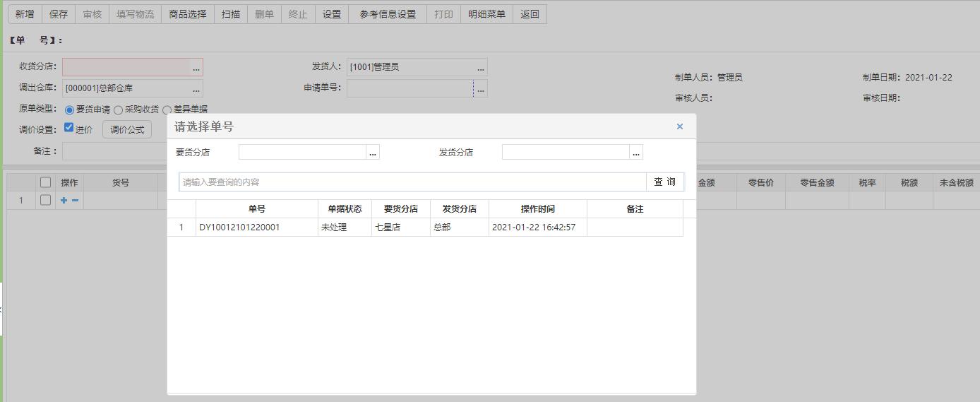Click the 未含税额 column header
This screenshot has height=402, width=980.
[x=957, y=182]
